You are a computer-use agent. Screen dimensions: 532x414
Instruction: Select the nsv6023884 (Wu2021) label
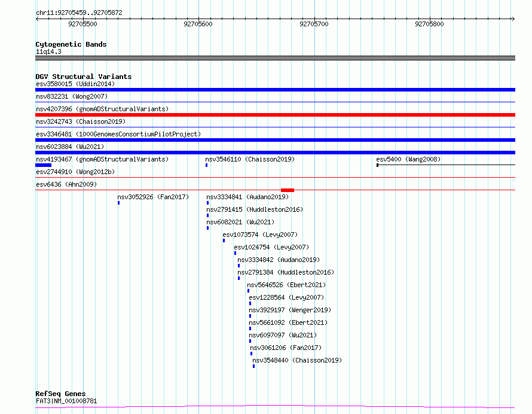pos(70,147)
